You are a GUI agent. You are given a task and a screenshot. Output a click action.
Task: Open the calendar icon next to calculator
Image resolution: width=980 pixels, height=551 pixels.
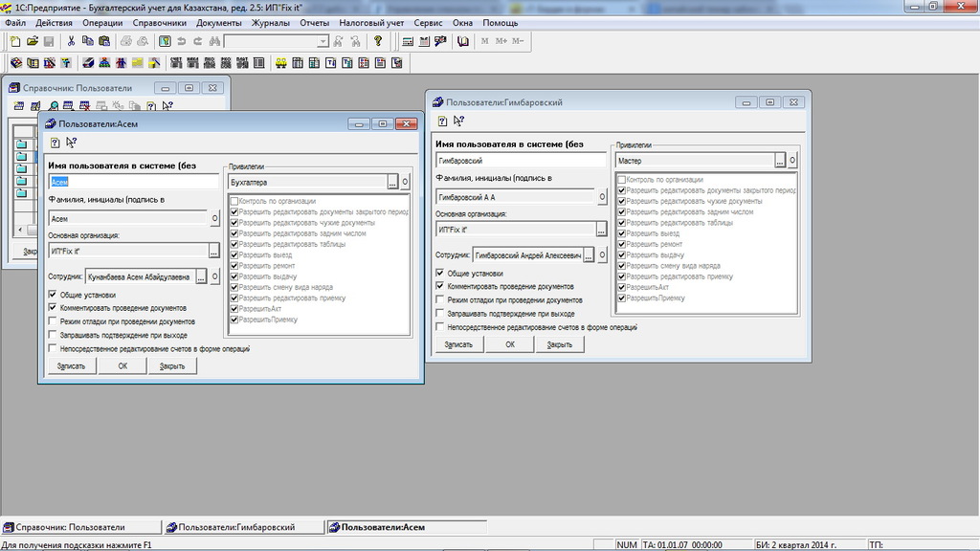[x=424, y=41]
